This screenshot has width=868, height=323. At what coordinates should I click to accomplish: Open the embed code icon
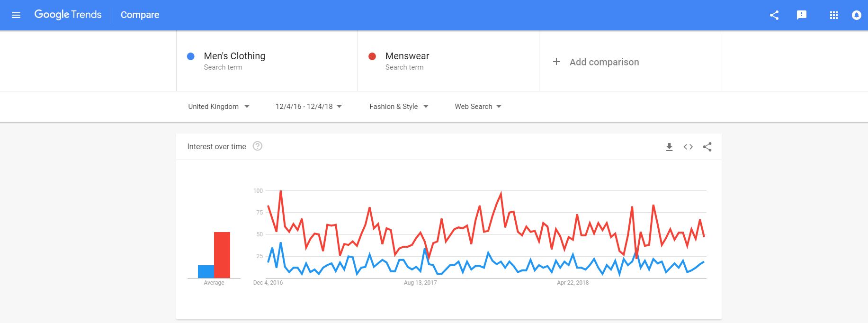tap(688, 147)
